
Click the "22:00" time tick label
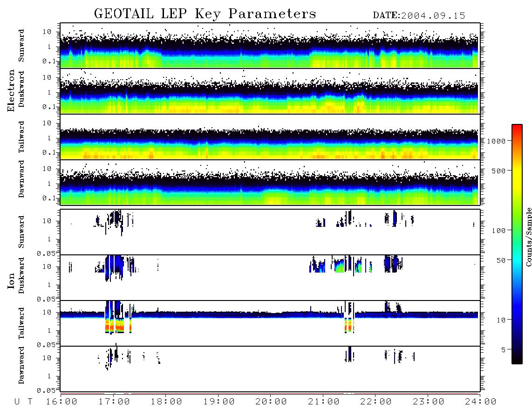point(376,402)
